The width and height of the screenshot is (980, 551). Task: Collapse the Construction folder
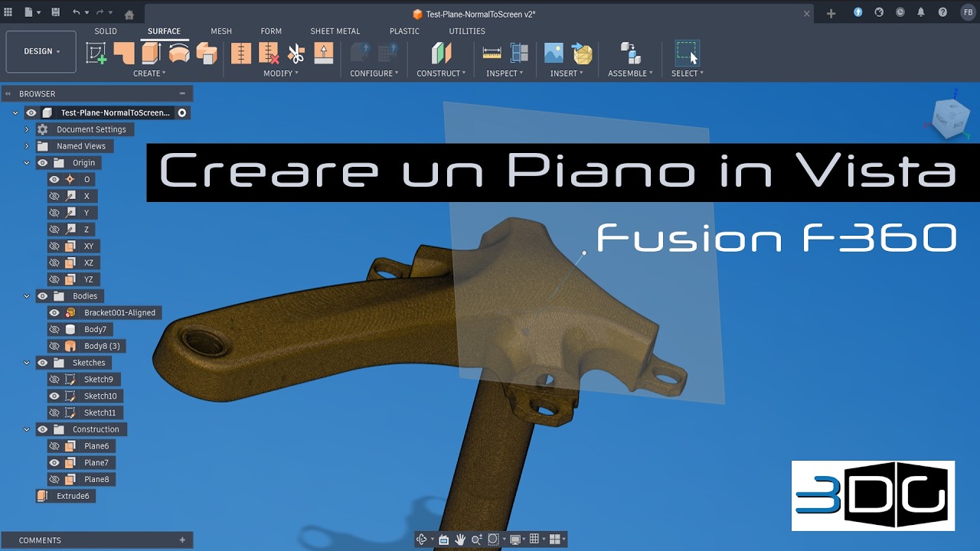(27, 429)
